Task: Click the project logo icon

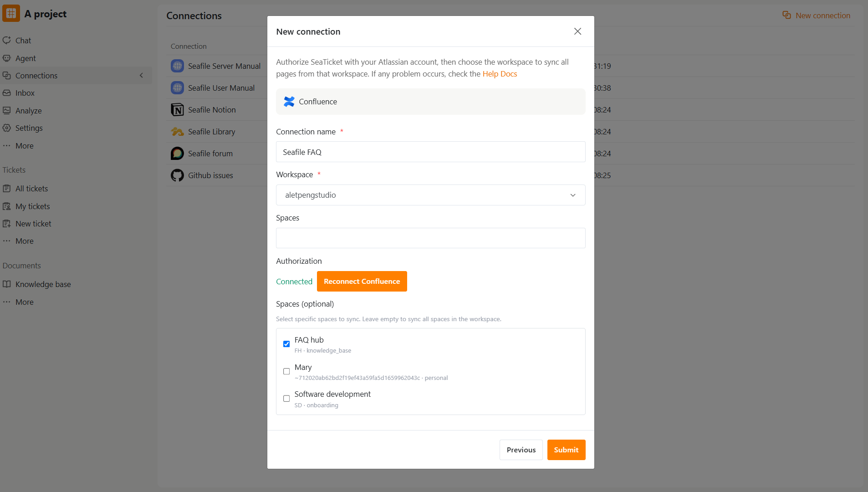Action: 11,14
